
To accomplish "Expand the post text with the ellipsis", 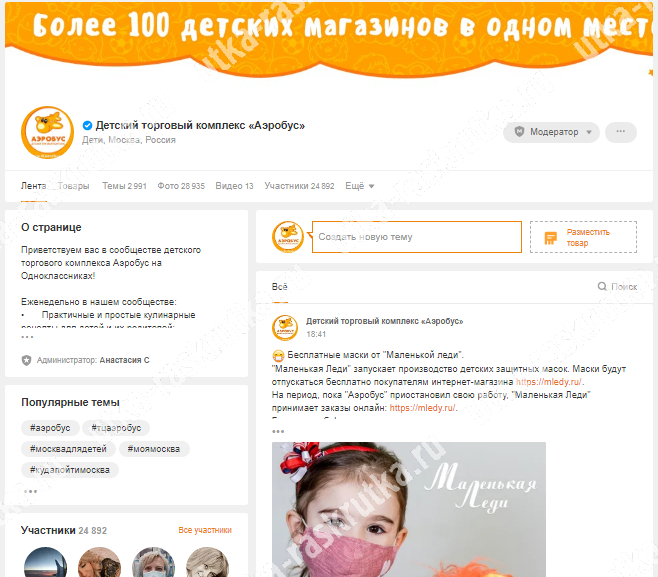I will 278,431.
